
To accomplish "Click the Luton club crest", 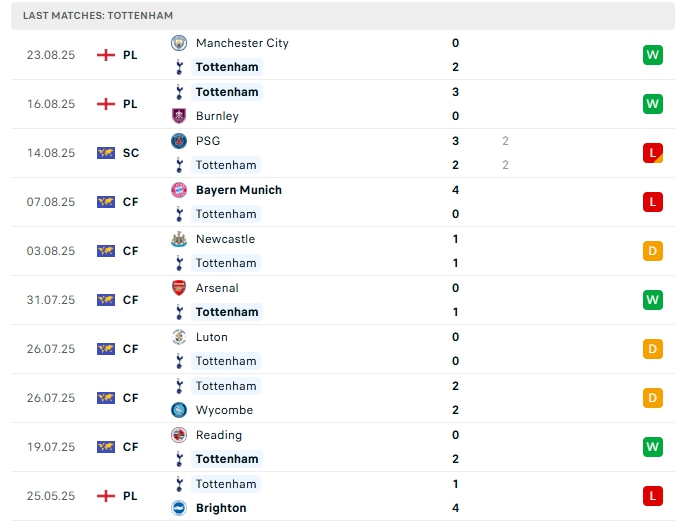I will point(179,337).
